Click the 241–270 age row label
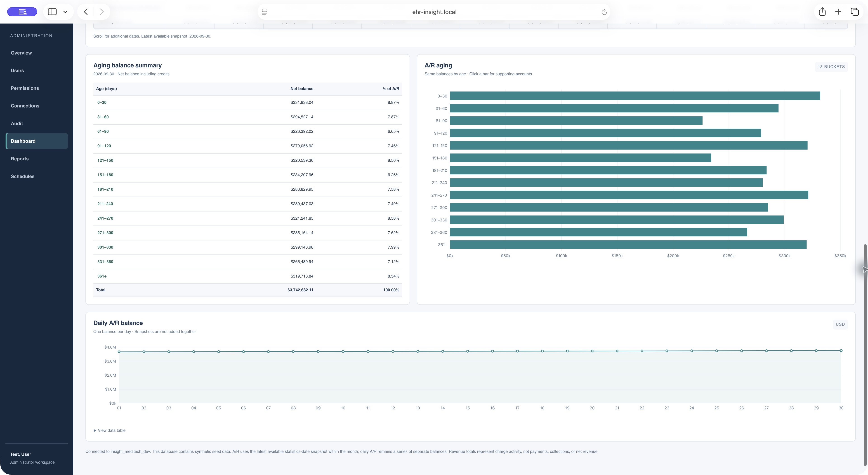The height and width of the screenshot is (475, 868). [x=105, y=218]
